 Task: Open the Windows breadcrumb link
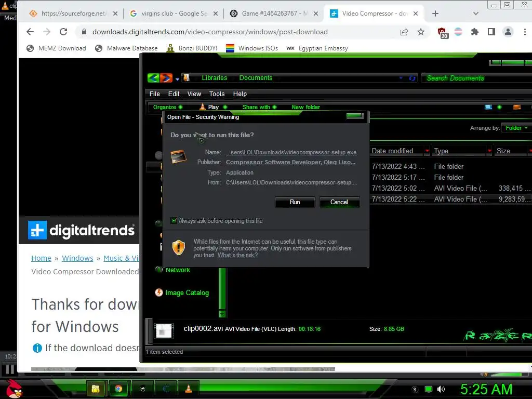point(77,258)
